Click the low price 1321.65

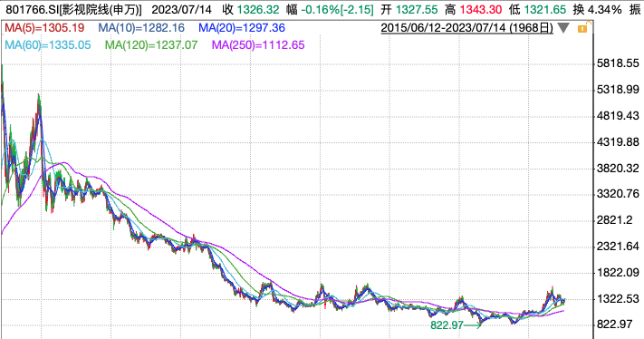(545, 9)
